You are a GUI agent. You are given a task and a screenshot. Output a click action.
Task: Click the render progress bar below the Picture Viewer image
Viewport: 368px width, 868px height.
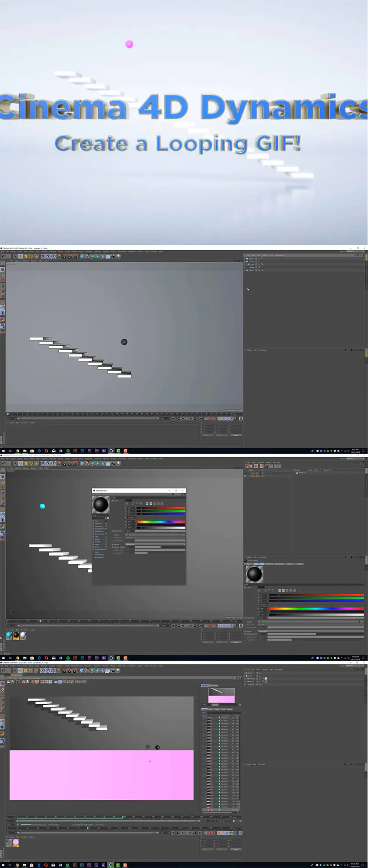coord(26,825)
